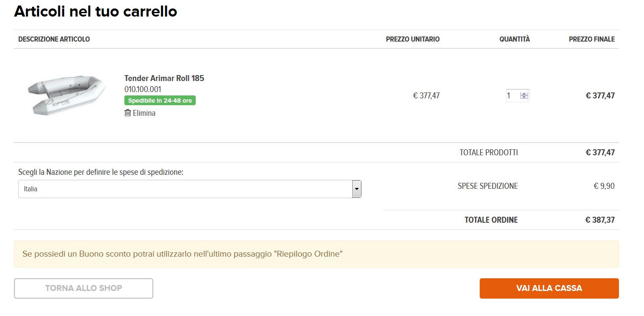Open the country dropdown arrow

click(357, 189)
